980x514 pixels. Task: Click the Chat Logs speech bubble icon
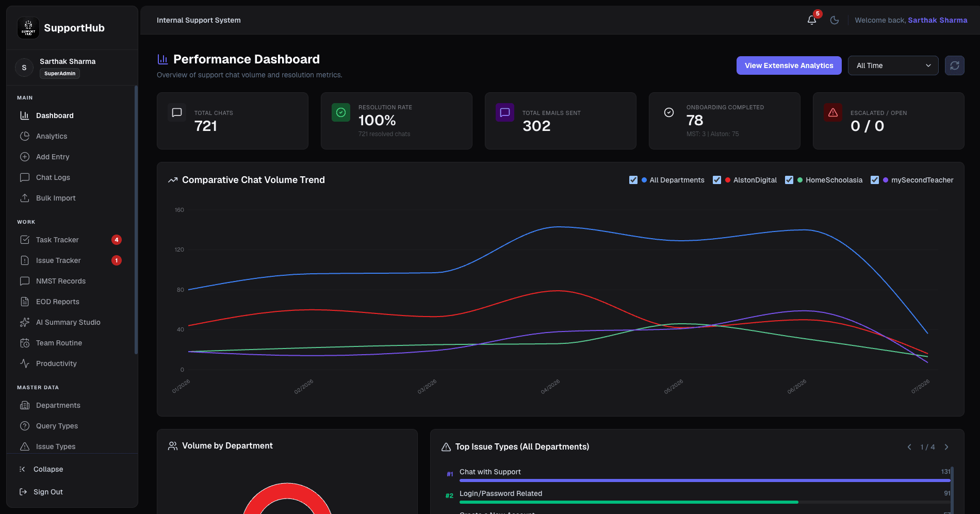[x=25, y=177]
